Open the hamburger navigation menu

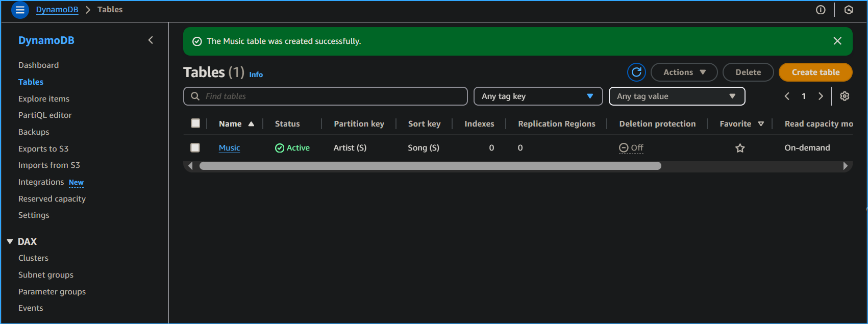coord(20,10)
